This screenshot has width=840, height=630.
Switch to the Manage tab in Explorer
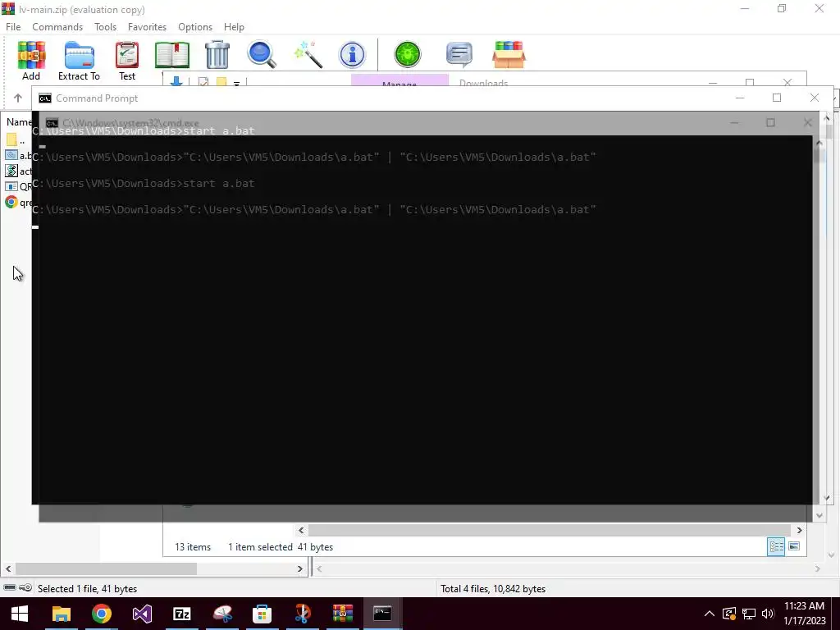(399, 81)
